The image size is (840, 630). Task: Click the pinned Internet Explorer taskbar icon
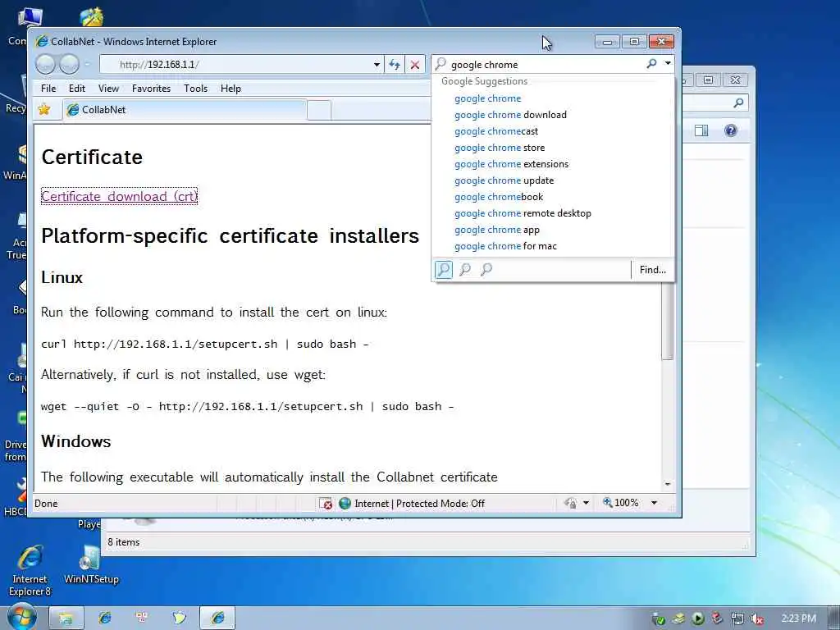click(104, 618)
